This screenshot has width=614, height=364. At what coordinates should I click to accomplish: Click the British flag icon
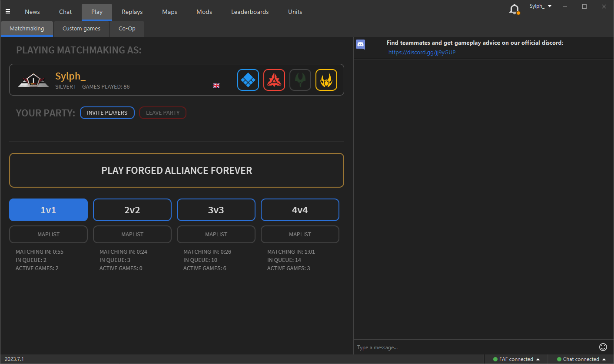tap(216, 86)
